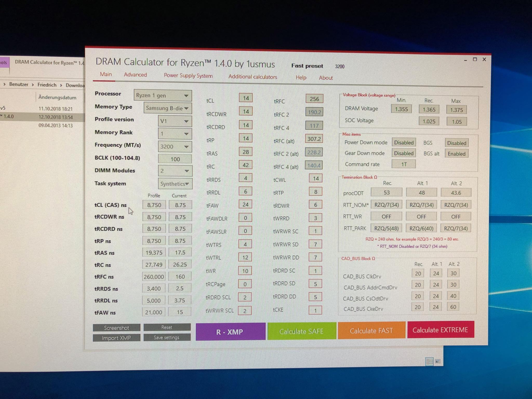The width and height of the screenshot is (532, 399).
Task: Click the Import XMP button
Action: point(116,338)
